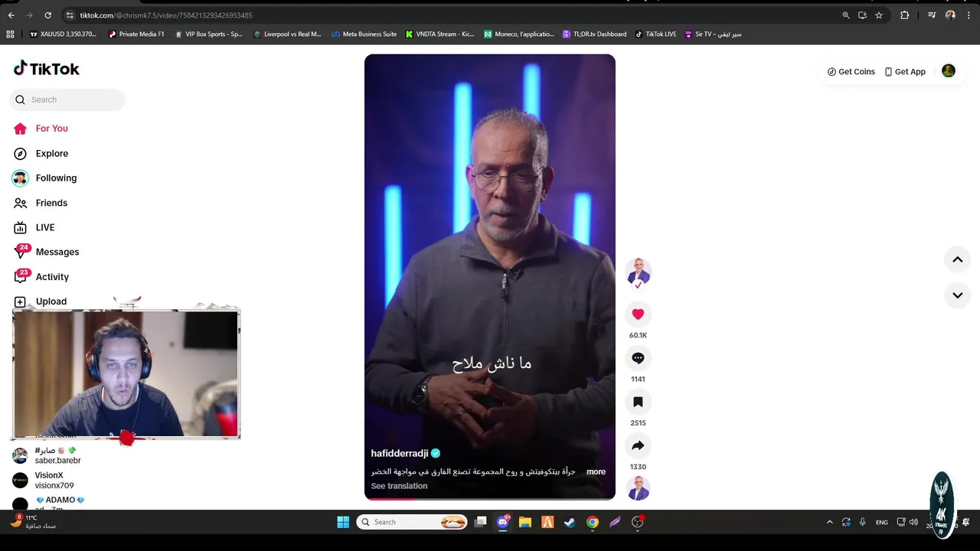Open the video comments

coord(638,358)
